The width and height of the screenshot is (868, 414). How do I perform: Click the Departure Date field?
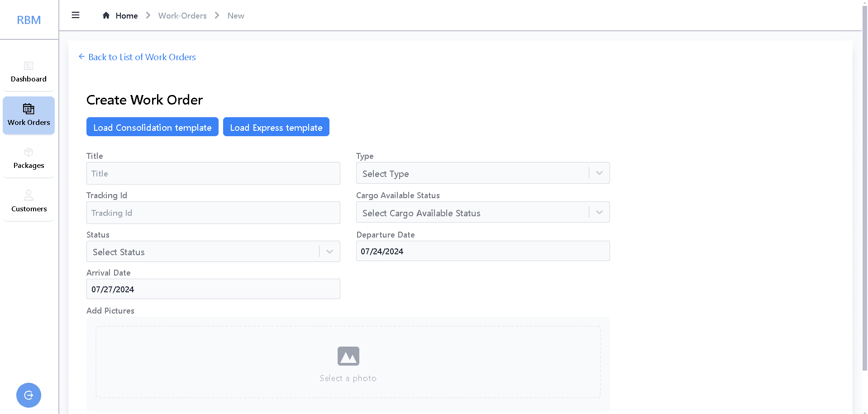tap(483, 251)
